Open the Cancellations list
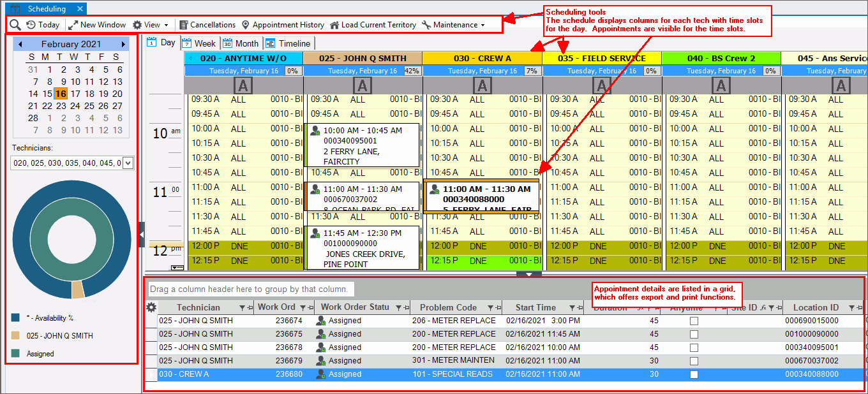 point(207,25)
